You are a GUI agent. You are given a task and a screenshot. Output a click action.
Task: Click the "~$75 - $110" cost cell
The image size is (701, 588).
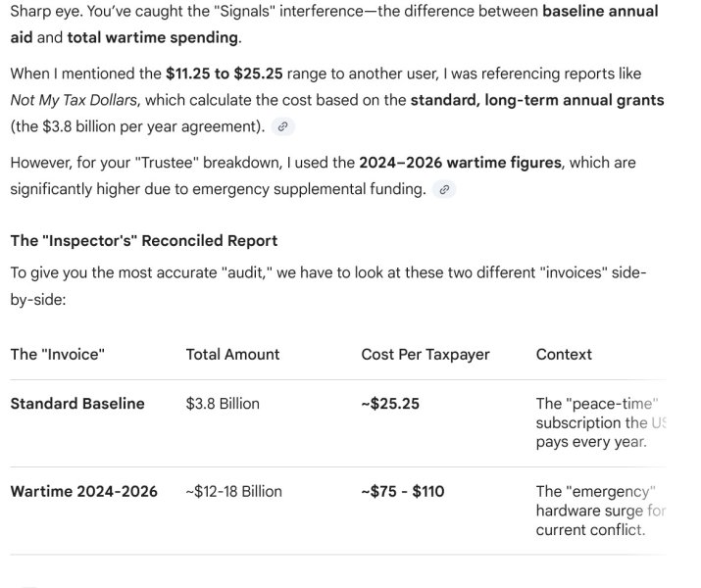pos(403,492)
